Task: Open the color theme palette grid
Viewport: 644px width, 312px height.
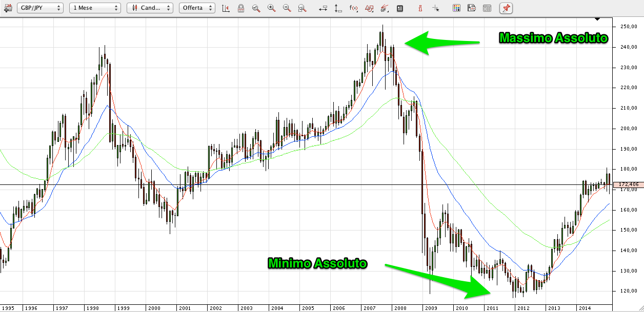Action: coord(457,8)
